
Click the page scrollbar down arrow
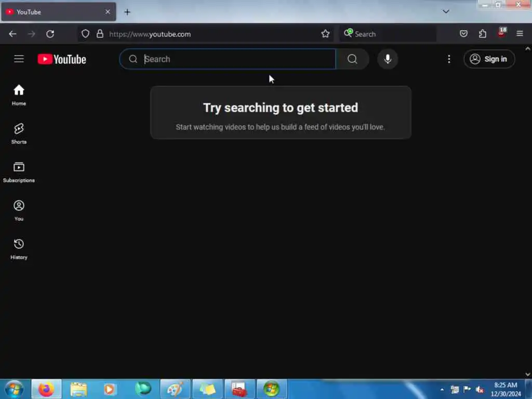click(528, 375)
